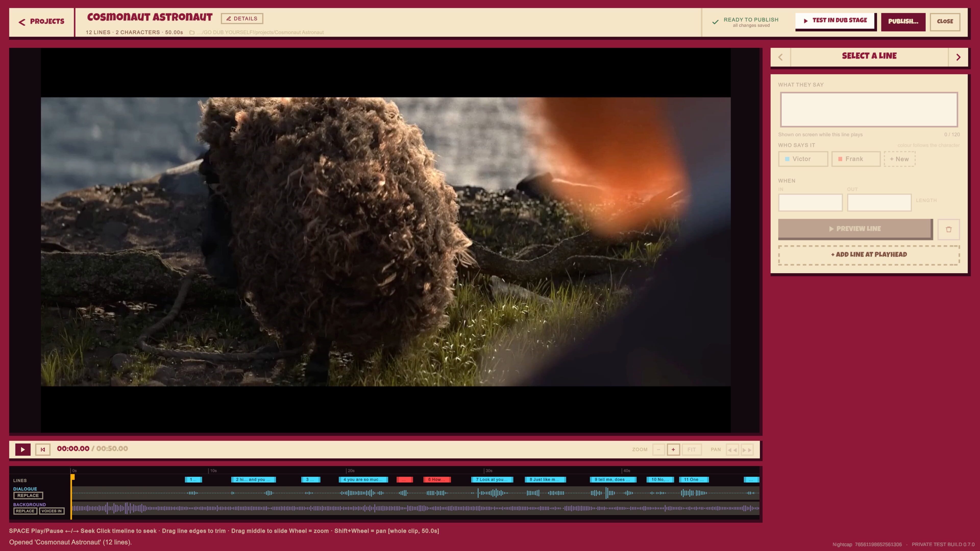
Task: Focus the What They Say text box
Action: 869,109
